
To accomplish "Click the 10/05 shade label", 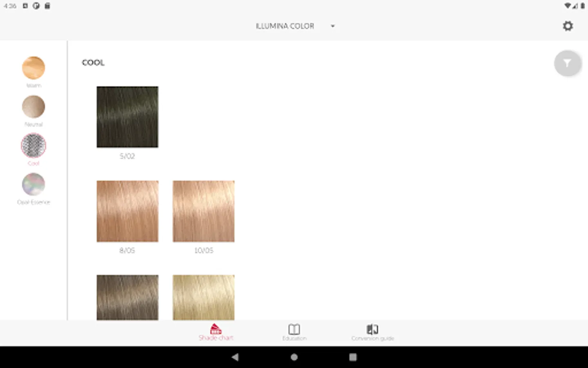I will click(204, 251).
